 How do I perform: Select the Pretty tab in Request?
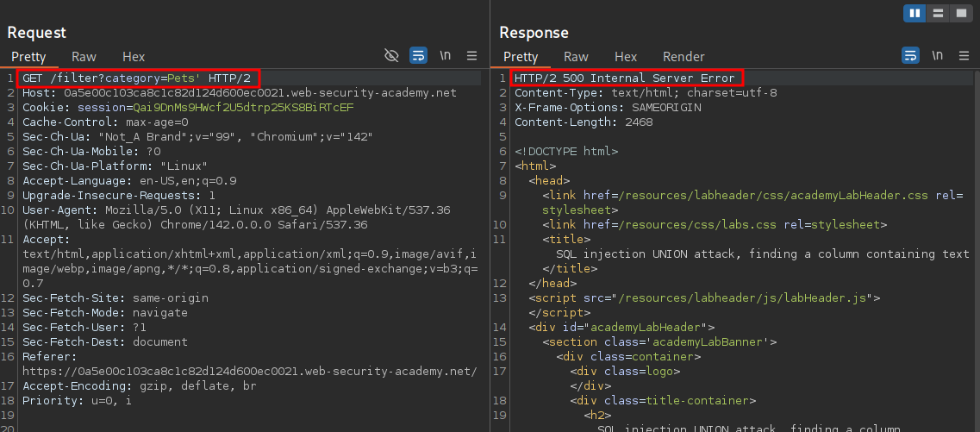(x=28, y=57)
